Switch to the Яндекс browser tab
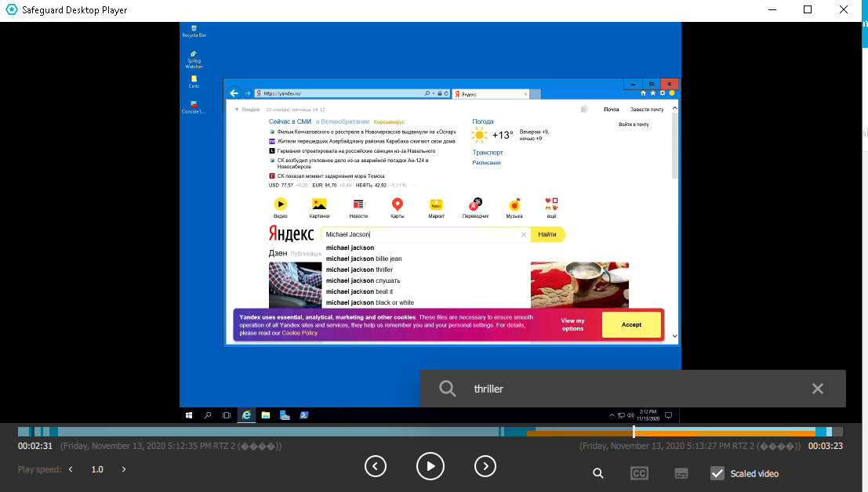The image size is (868, 492). pos(490,94)
